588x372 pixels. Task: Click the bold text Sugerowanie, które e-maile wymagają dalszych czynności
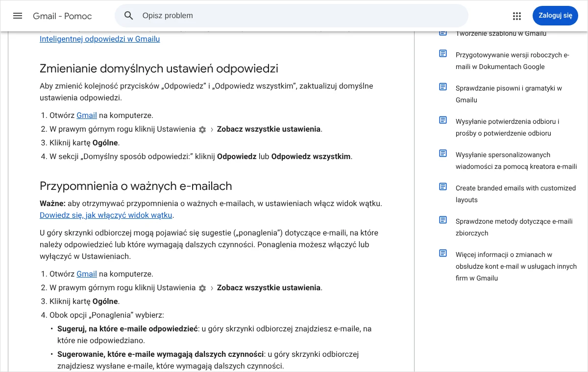(x=161, y=354)
